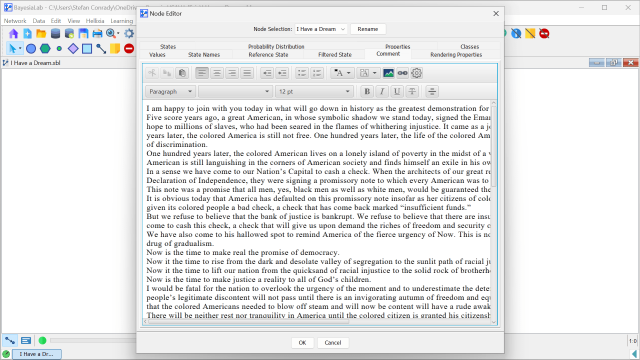Switch to modeling mode icon at bottom left
Image resolution: width=640 pixels, height=360 pixels.
[x=10, y=340]
